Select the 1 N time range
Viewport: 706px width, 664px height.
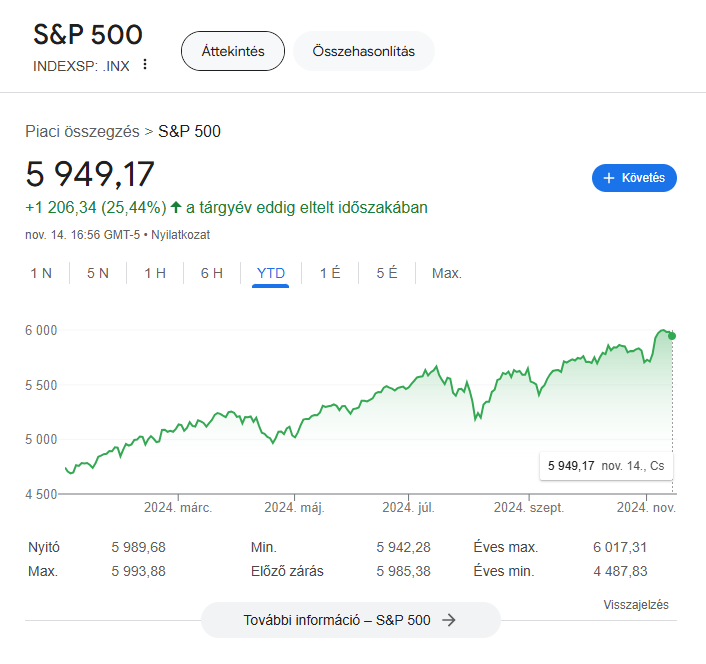(41, 273)
